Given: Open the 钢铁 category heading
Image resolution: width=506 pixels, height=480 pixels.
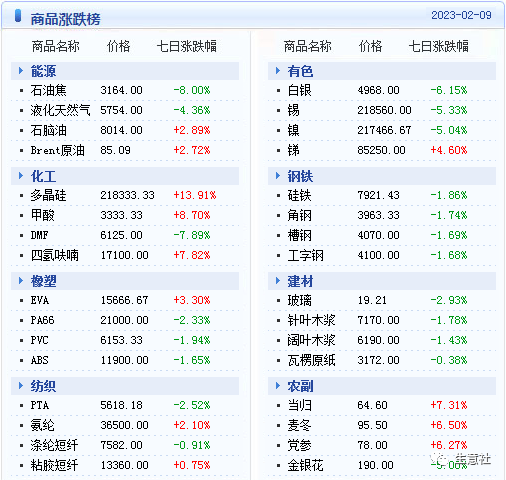Looking at the screenshot, I should 301,176.
